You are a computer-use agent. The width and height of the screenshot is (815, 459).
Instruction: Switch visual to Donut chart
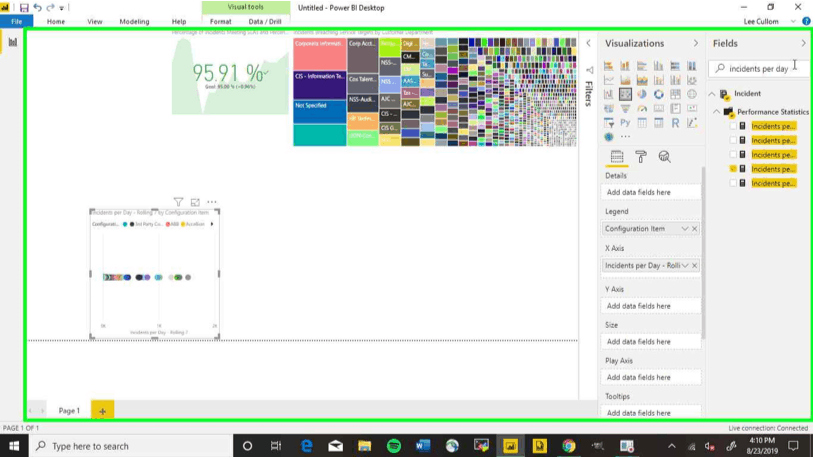click(659, 94)
